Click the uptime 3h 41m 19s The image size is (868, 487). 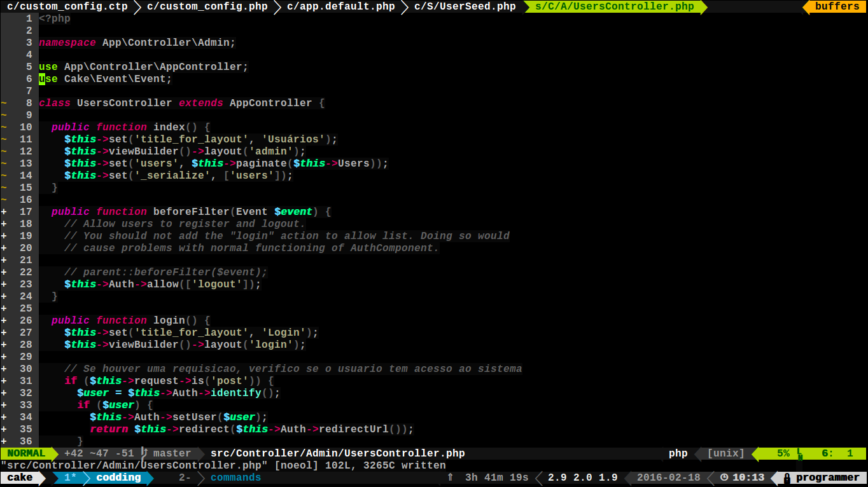[x=496, y=477]
